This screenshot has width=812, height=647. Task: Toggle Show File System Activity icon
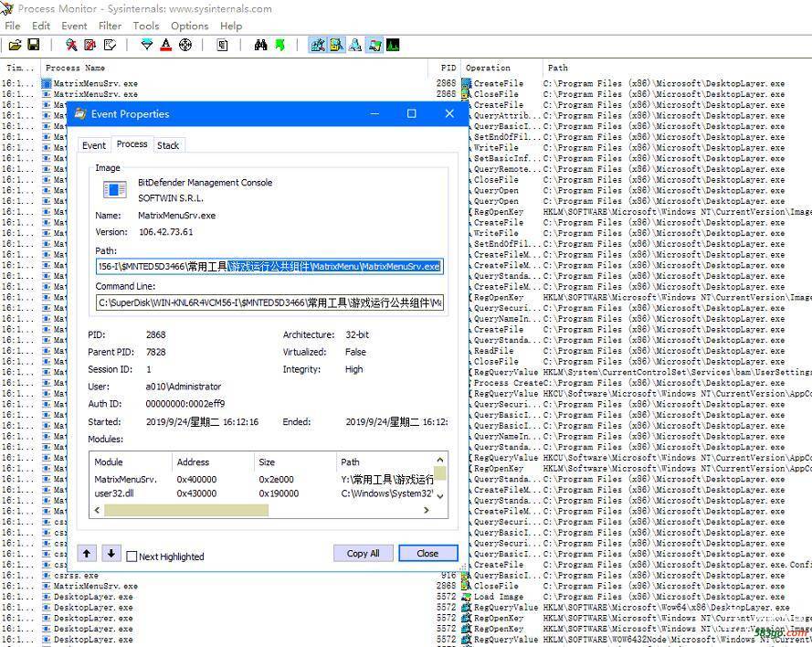pyautogui.click(x=337, y=45)
